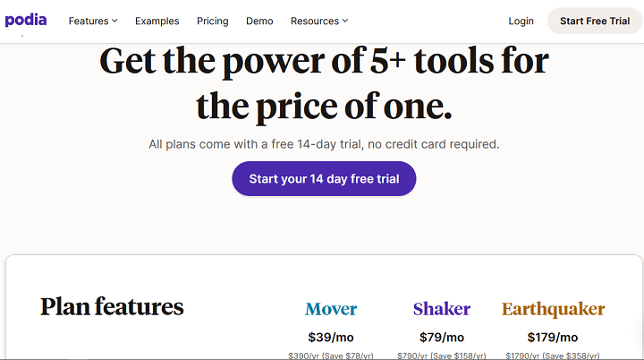
Task: Expand the Resources chevron arrow
Action: pyautogui.click(x=345, y=21)
